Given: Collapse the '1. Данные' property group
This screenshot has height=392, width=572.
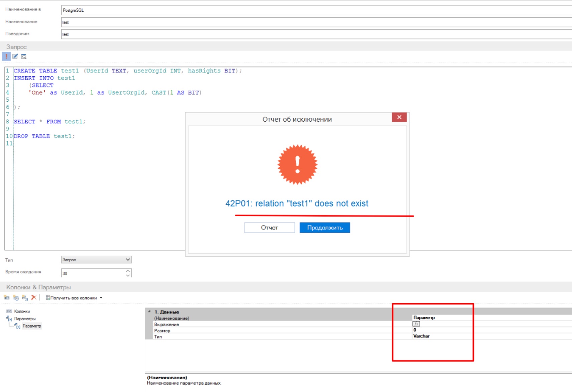Looking at the screenshot, I should tap(149, 311).
